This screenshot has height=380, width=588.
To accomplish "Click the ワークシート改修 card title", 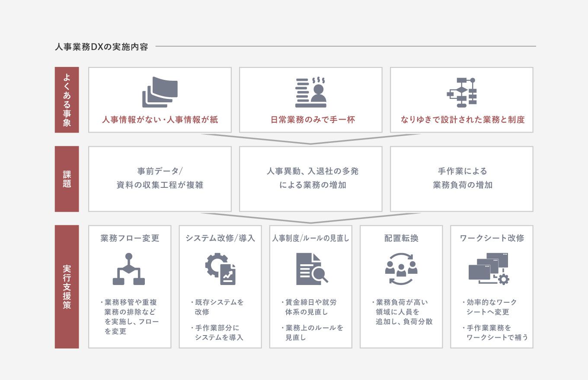I will click(x=492, y=238).
